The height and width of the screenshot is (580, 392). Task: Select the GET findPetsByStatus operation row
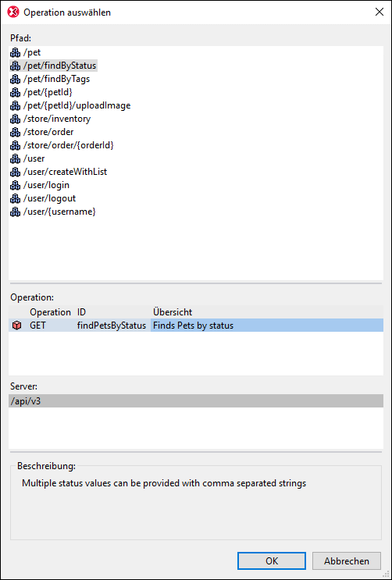(x=196, y=326)
